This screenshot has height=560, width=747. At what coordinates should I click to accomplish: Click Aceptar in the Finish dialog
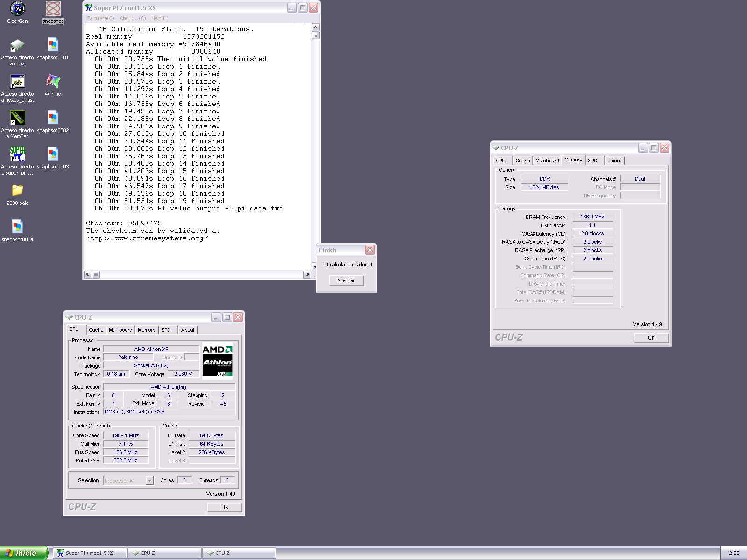click(x=346, y=280)
